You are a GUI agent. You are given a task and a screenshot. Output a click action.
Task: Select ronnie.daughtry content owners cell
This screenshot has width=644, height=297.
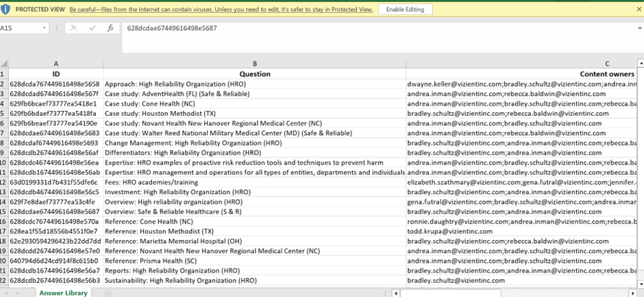coord(521,222)
